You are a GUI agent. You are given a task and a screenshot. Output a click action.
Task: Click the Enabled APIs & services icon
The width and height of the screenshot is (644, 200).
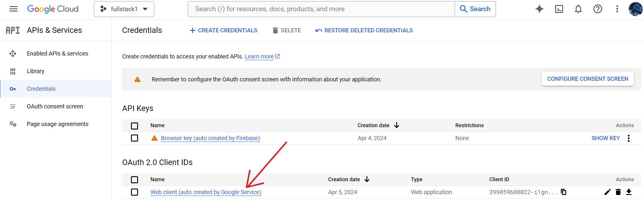(13, 53)
